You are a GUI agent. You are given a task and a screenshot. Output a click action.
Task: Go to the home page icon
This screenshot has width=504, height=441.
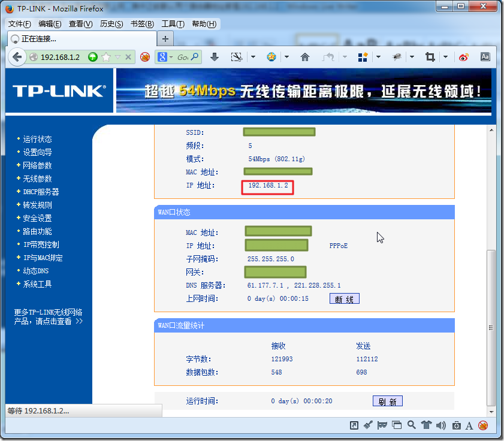pos(304,57)
